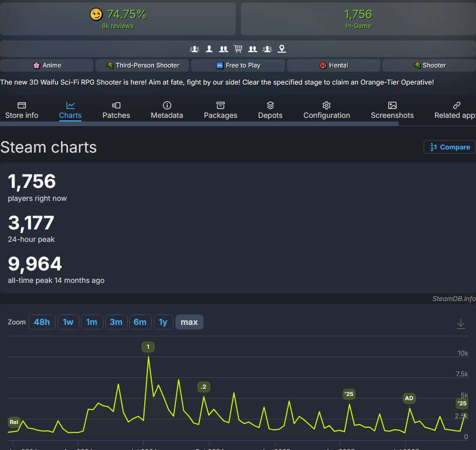Click the single-player person icon
Screen dimensions: 476x450
click(x=209, y=49)
